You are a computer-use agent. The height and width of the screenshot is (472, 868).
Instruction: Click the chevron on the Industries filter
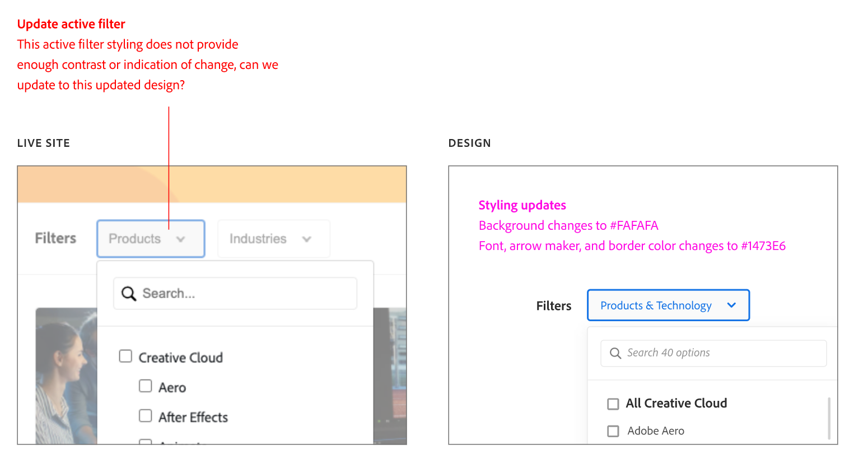307,238
